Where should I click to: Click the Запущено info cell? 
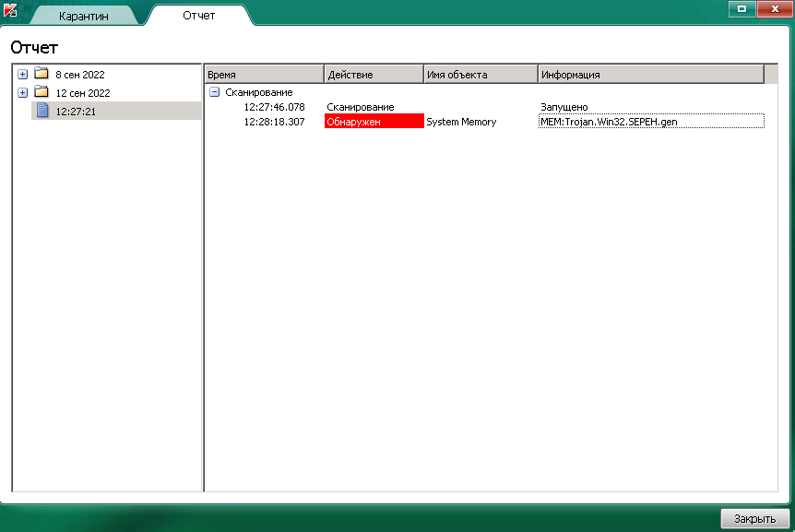564,107
